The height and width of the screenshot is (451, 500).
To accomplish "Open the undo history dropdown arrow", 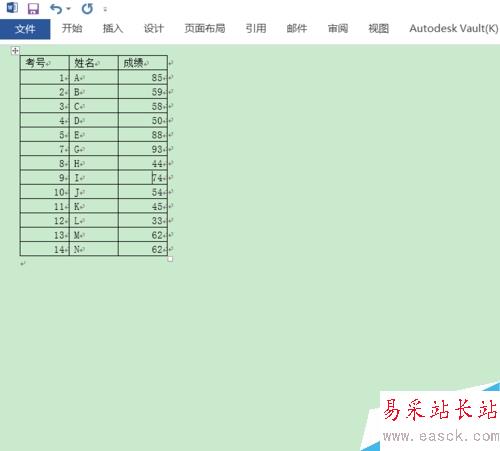I will [x=68, y=9].
